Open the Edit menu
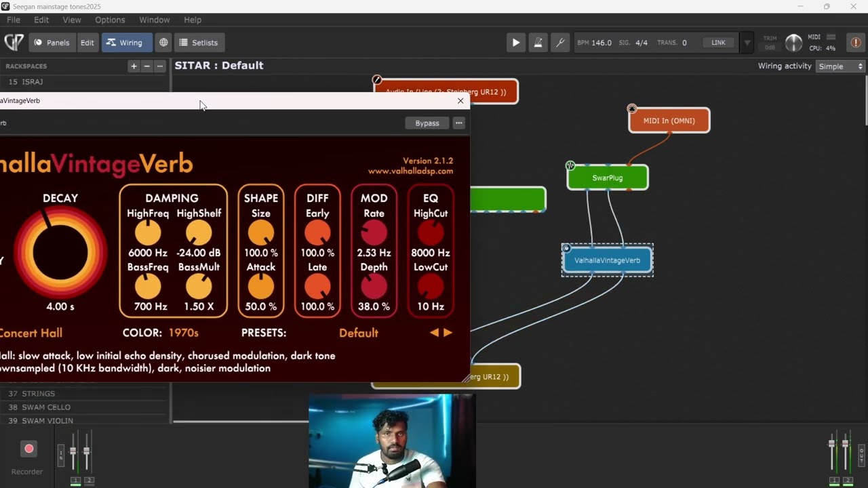 click(x=41, y=20)
